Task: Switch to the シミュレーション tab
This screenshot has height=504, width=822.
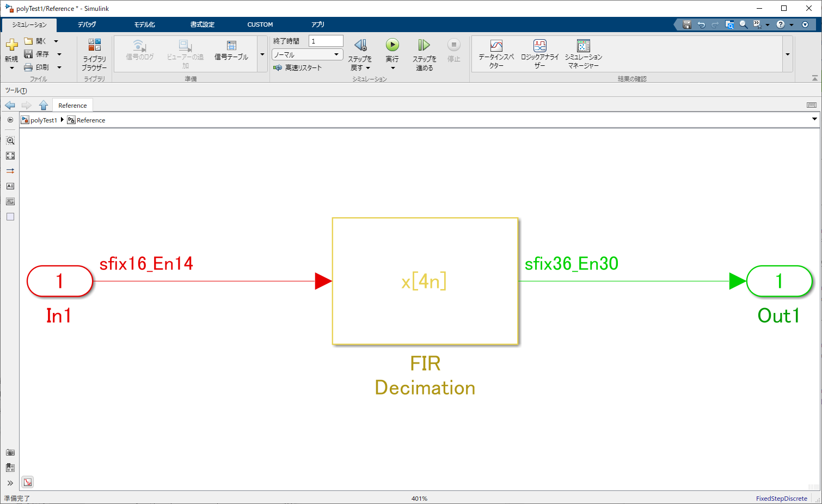Action: pos(29,24)
